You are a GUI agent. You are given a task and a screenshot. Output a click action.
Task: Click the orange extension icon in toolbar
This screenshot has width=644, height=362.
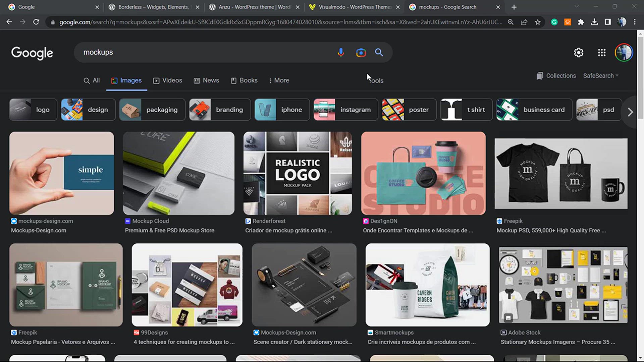point(568,22)
